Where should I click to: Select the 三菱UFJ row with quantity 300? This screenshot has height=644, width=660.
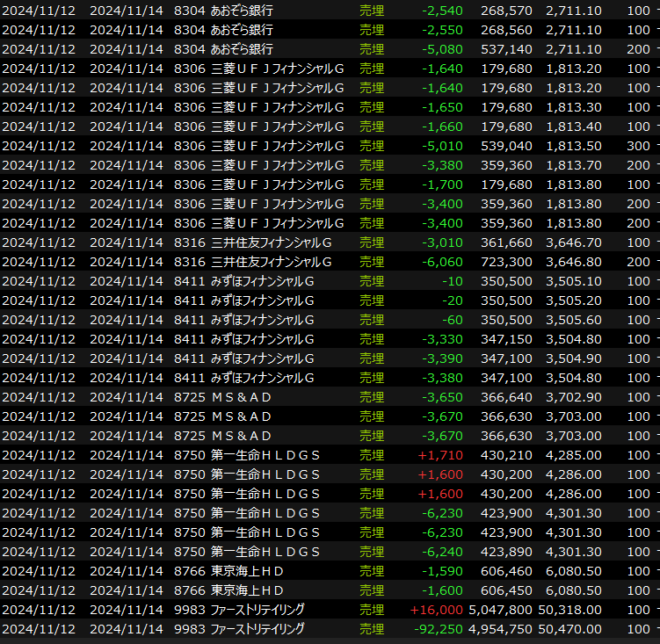277,146
